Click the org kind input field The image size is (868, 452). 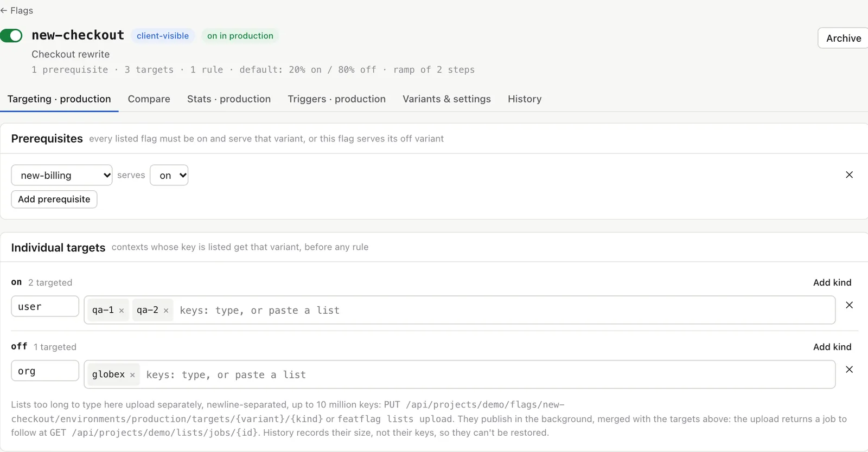pyautogui.click(x=45, y=371)
